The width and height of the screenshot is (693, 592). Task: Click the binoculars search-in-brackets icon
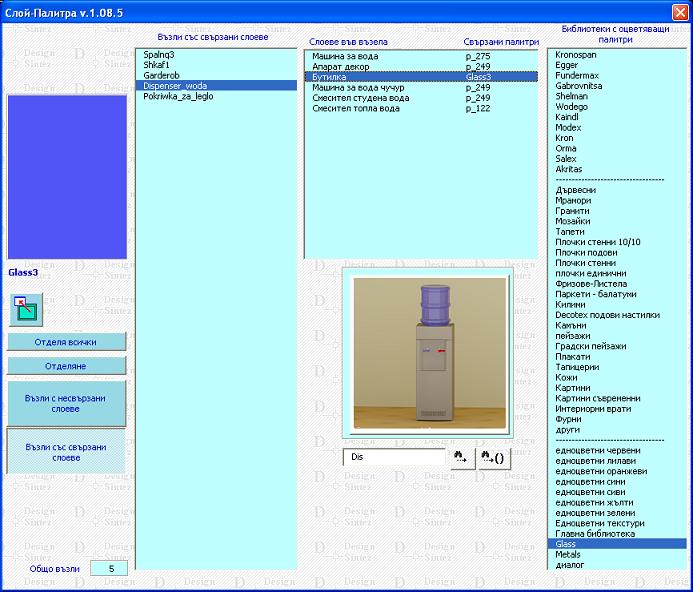coord(493,456)
